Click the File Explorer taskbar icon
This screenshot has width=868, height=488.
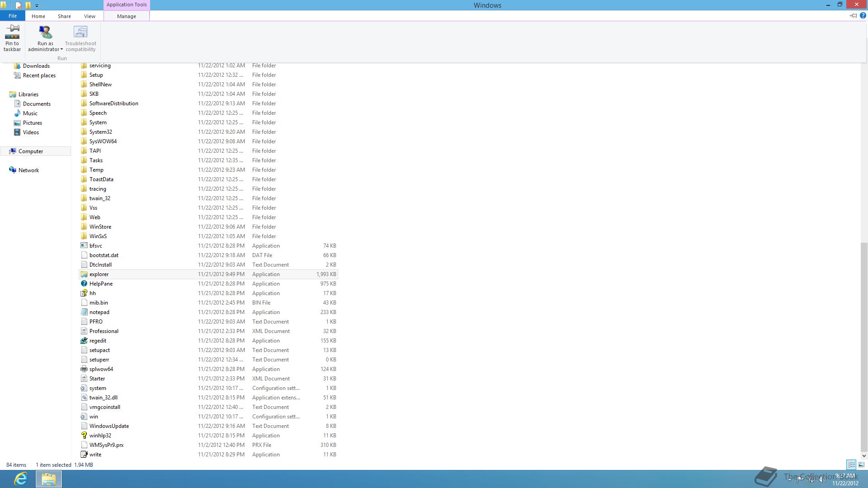[49, 479]
